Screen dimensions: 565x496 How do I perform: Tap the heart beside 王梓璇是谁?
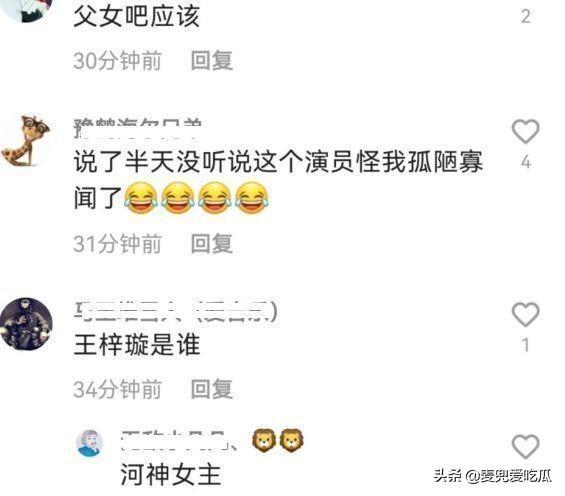[x=525, y=314]
